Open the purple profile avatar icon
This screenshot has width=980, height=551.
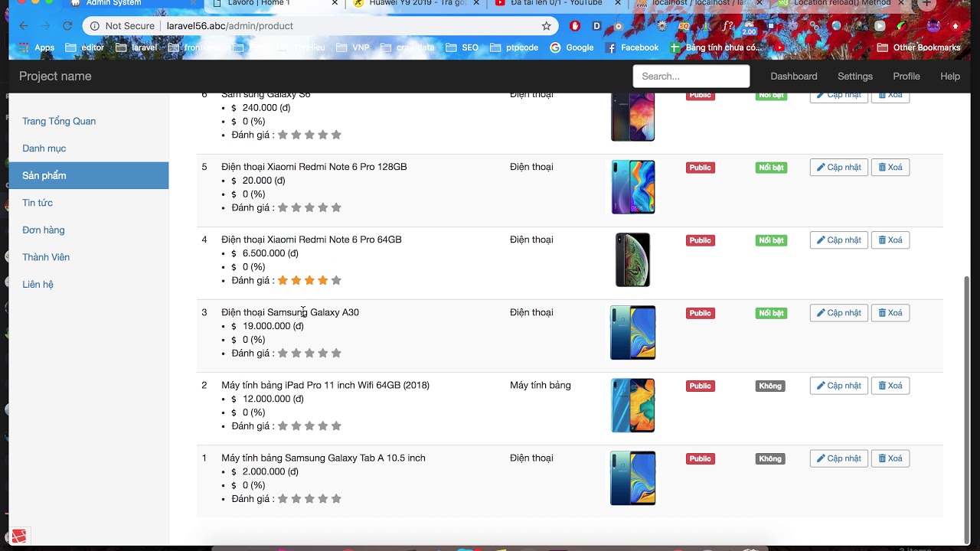coord(933,26)
